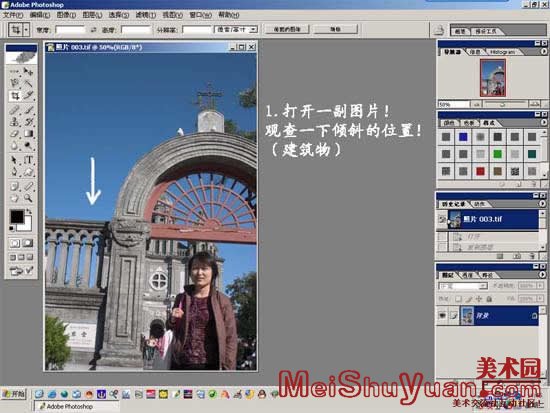
Task: Select the Eyedropper tool
Action: pyautogui.click(x=28, y=186)
